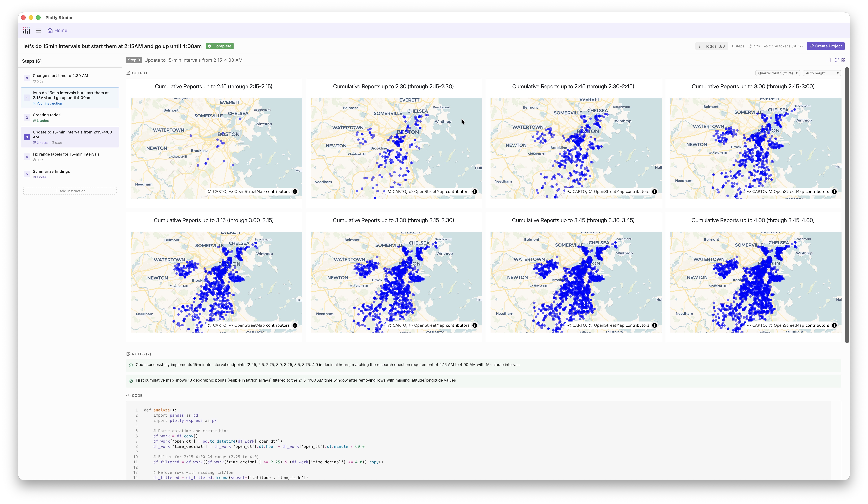Click check icon on the first note
Image resolution: width=868 pixels, height=504 pixels.
[131, 365]
